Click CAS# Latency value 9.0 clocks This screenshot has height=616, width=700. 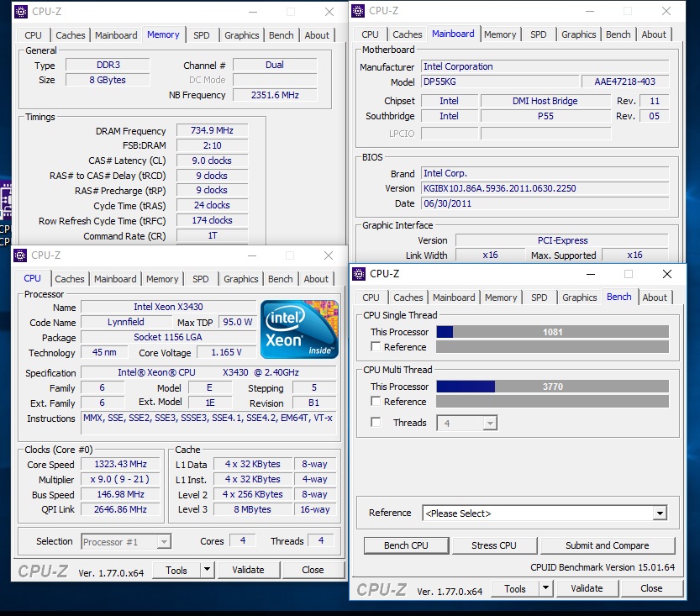pyautogui.click(x=212, y=161)
